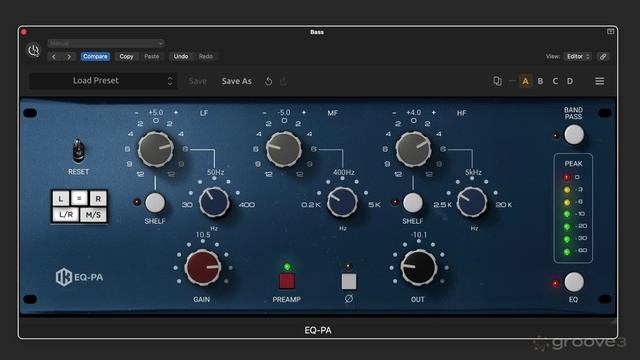Click the greyed Save button
Image resolution: width=640 pixels, height=360 pixels.
click(198, 81)
